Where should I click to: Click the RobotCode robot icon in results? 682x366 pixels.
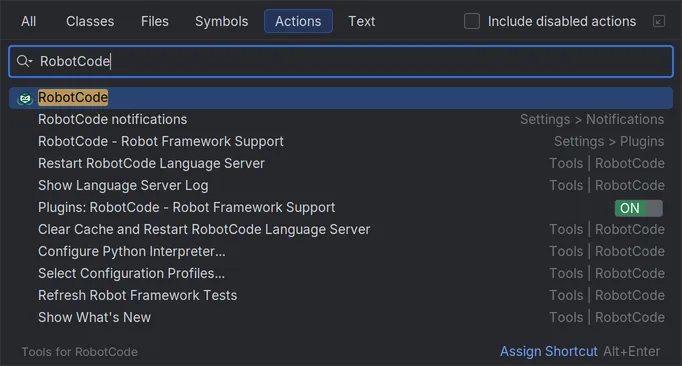(x=25, y=98)
